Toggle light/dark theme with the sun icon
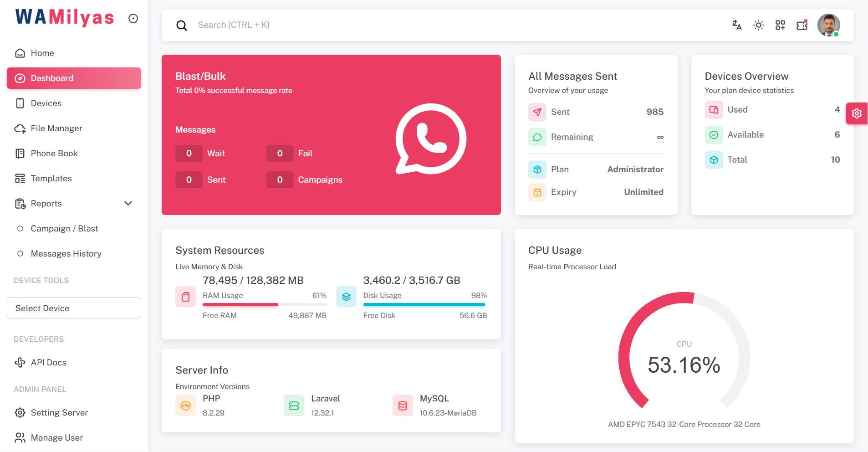Screen dimensions: 868x452 (758, 25)
